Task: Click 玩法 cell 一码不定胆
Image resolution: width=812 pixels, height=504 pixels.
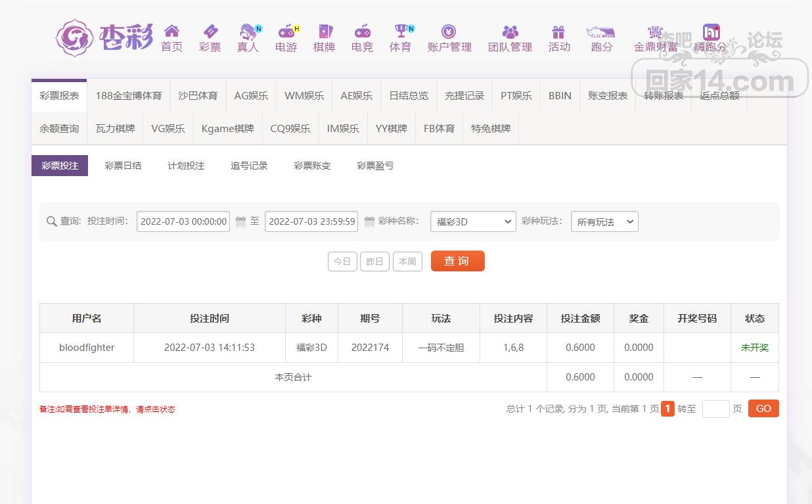Action: (x=441, y=348)
